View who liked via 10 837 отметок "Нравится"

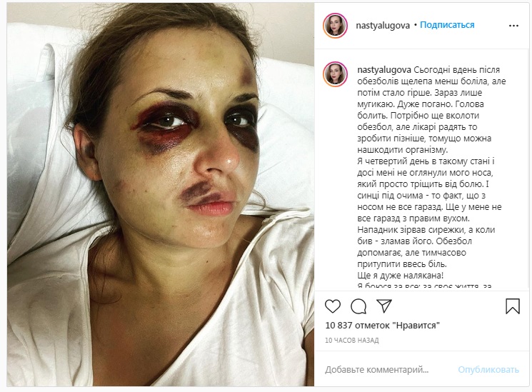(x=382, y=325)
